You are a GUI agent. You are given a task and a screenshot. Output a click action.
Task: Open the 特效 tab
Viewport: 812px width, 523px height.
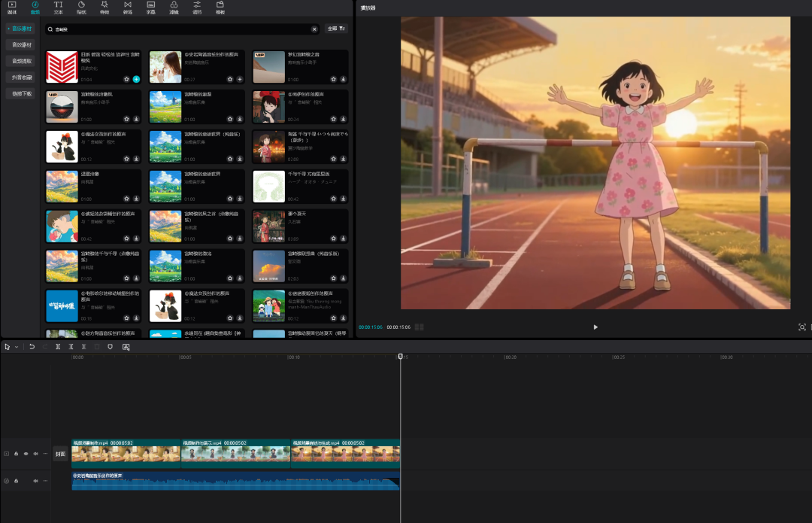105,8
